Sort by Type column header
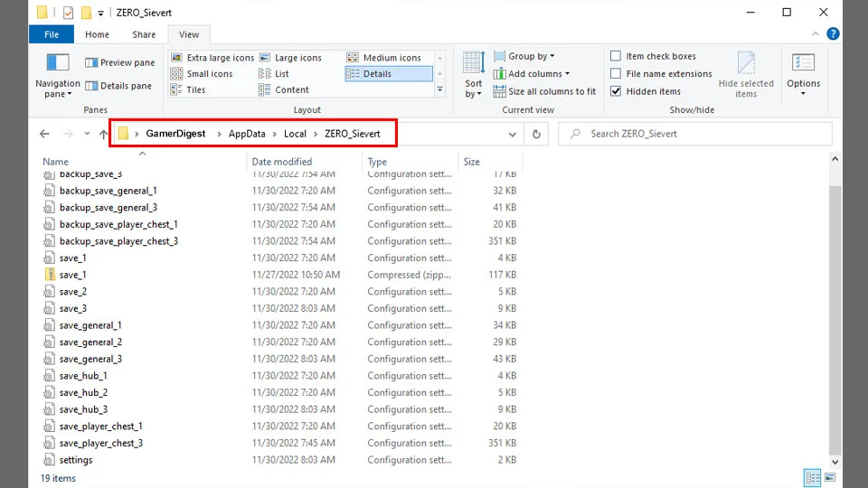This screenshot has height=488, width=868. click(x=377, y=162)
